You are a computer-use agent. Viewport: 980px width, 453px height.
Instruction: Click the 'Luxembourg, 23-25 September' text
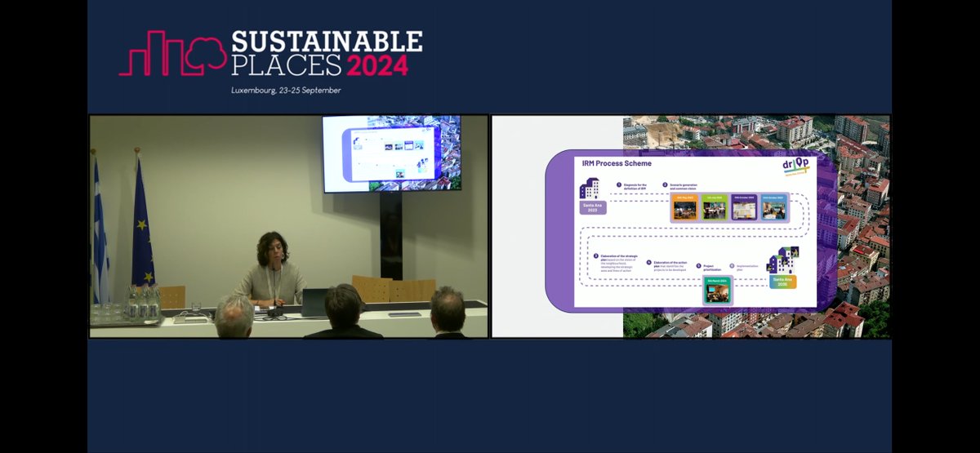pyautogui.click(x=286, y=90)
